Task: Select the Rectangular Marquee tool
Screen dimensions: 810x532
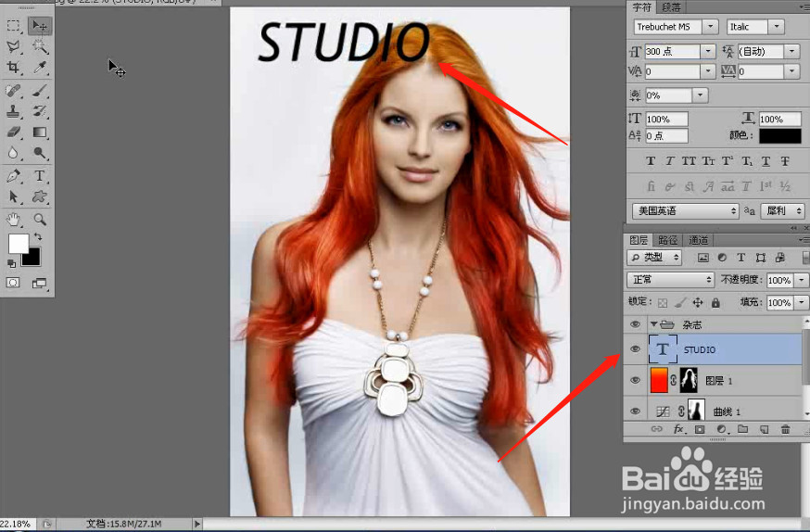Action: point(13,25)
